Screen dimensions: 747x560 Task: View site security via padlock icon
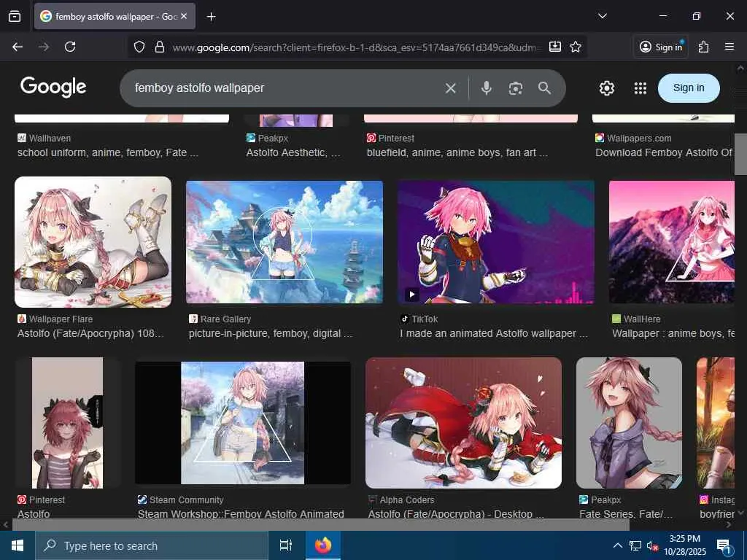click(x=160, y=47)
